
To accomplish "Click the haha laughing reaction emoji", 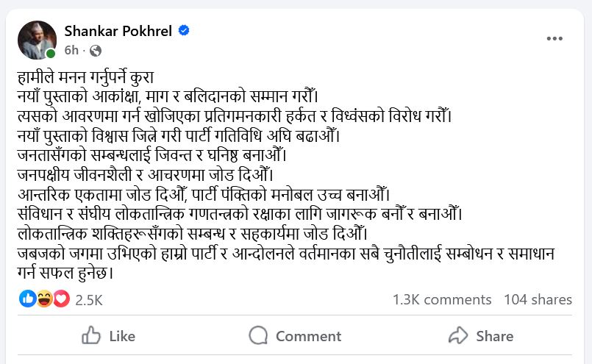I will pyautogui.click(x=44, y=299).
